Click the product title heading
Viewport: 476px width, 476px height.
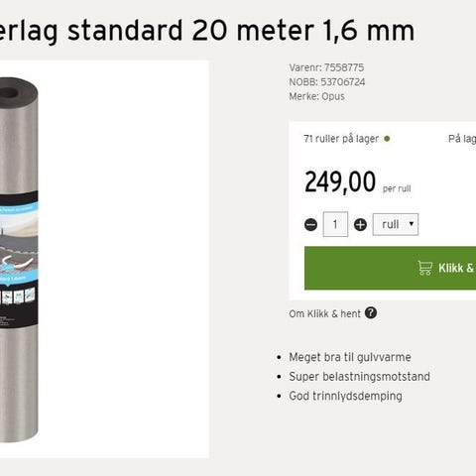(207, 31)
